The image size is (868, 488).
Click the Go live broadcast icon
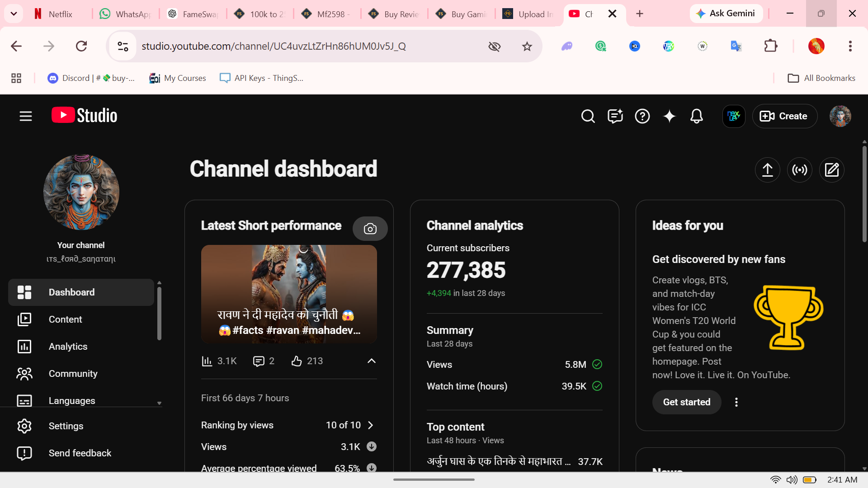[x=799, y=170]
